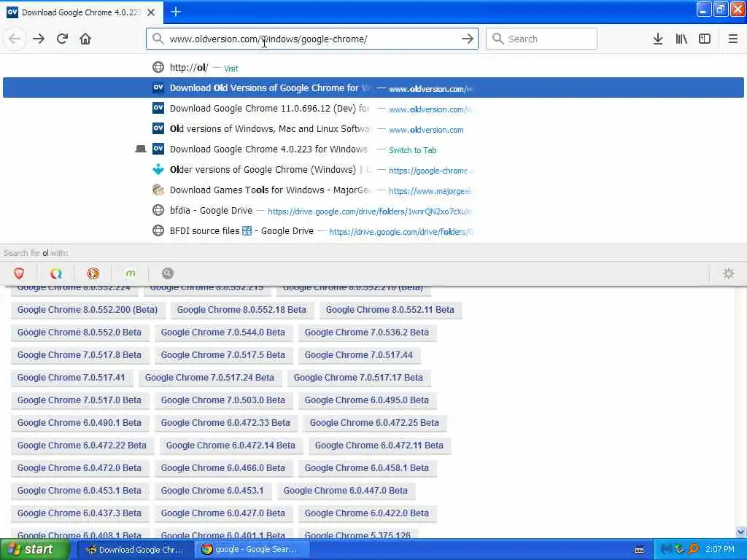Screen dimensions: 747x560
Task: Search with the gray magnifier engine icon
Action: coord(167,273)
